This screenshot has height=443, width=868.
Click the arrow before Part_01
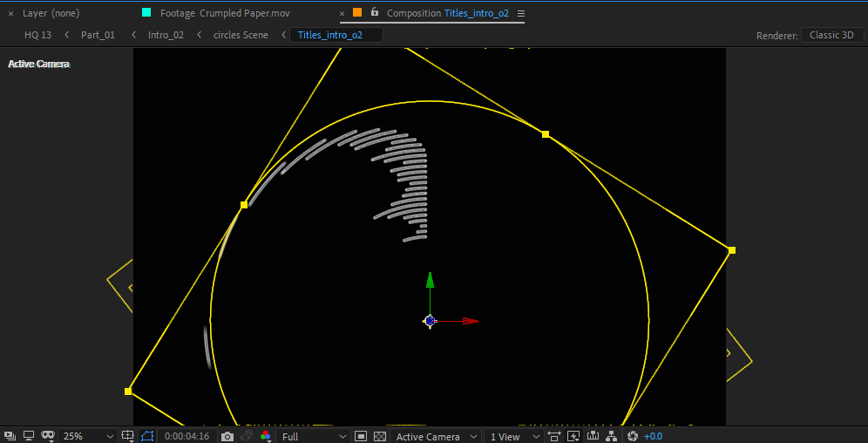(x=67, y=35)
